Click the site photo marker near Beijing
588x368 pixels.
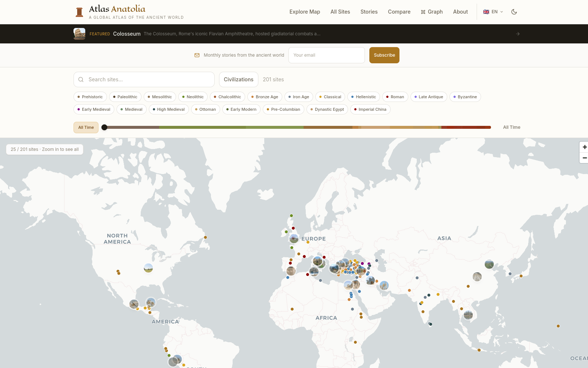click(x=489, y=264)
